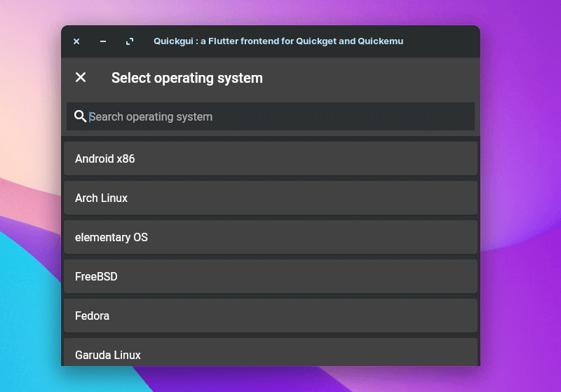The image size is (561, 392).
Task: Select the FreeBSD entry
Action: [270, 276]
